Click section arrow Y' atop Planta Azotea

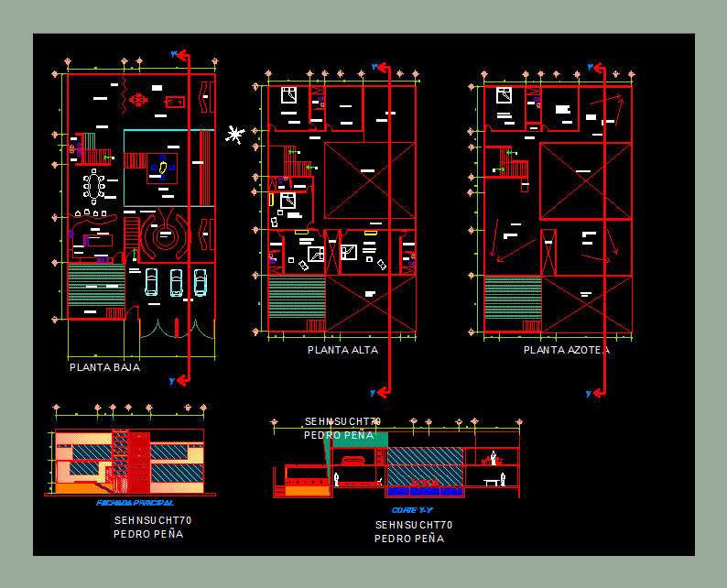click(597, 68)
